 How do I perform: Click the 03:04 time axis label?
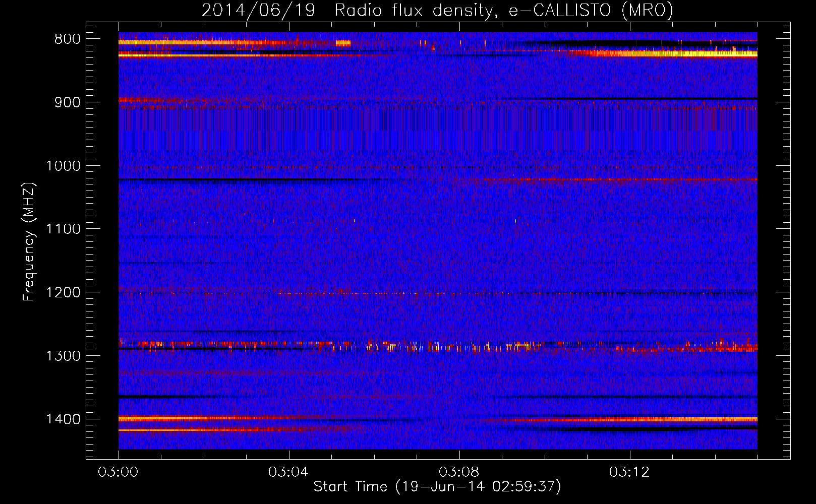[x=288, y=472]
